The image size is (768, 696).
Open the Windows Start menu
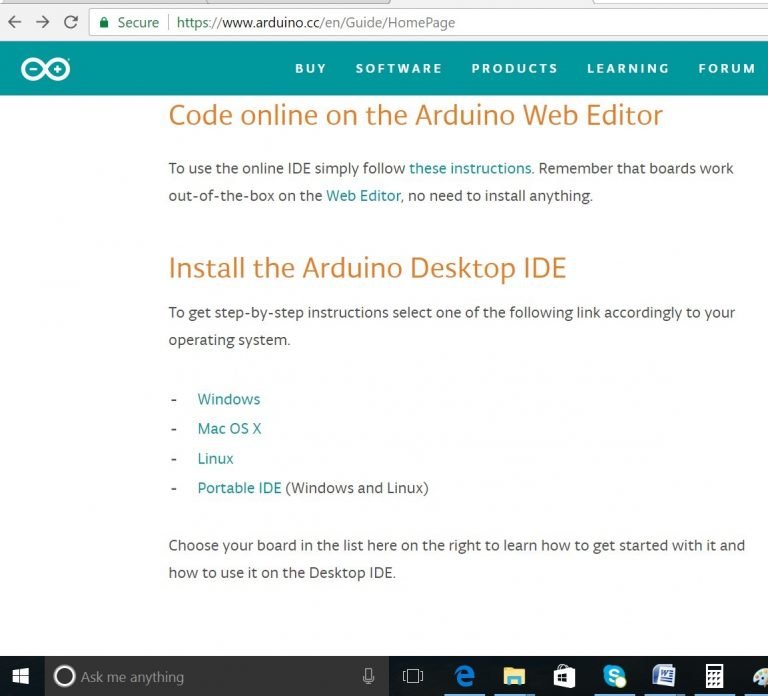[21, 676]
